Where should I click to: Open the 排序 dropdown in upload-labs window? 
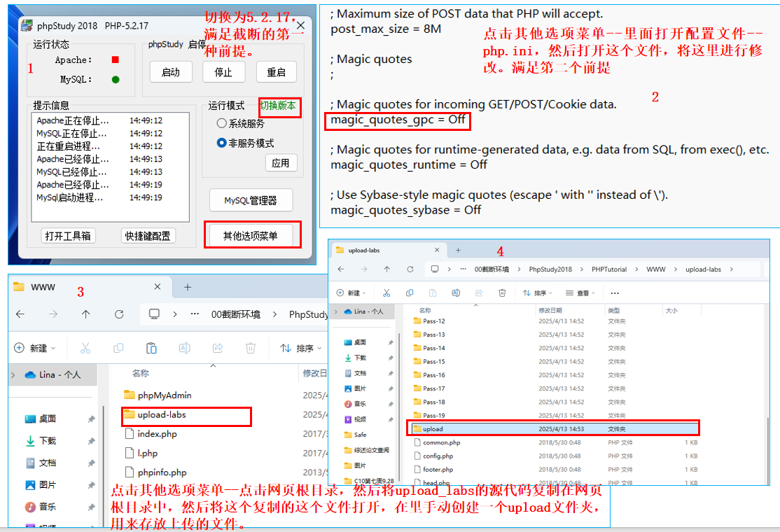[x=538, y=293]
